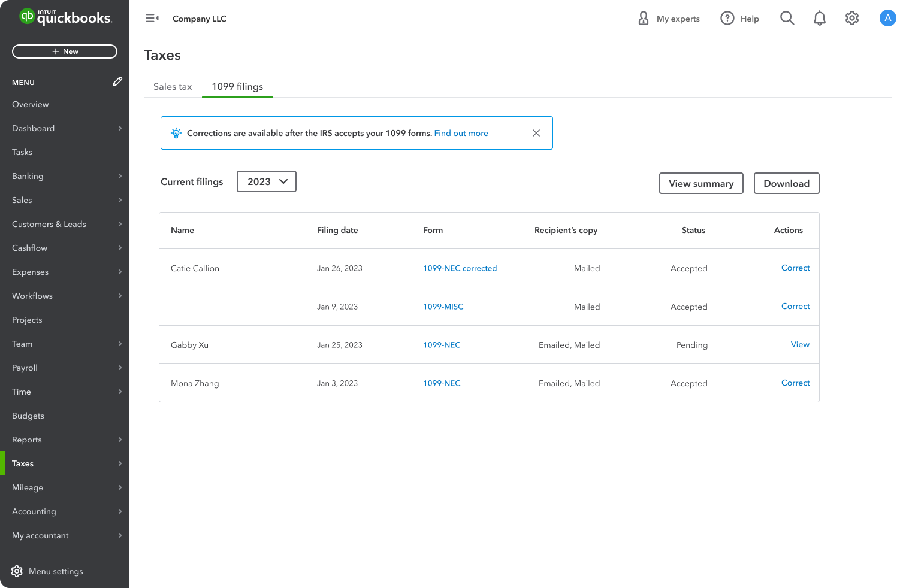Click View for Gabby Xu's filing
The image size is (906, 588).
click(x=800, y=344)
